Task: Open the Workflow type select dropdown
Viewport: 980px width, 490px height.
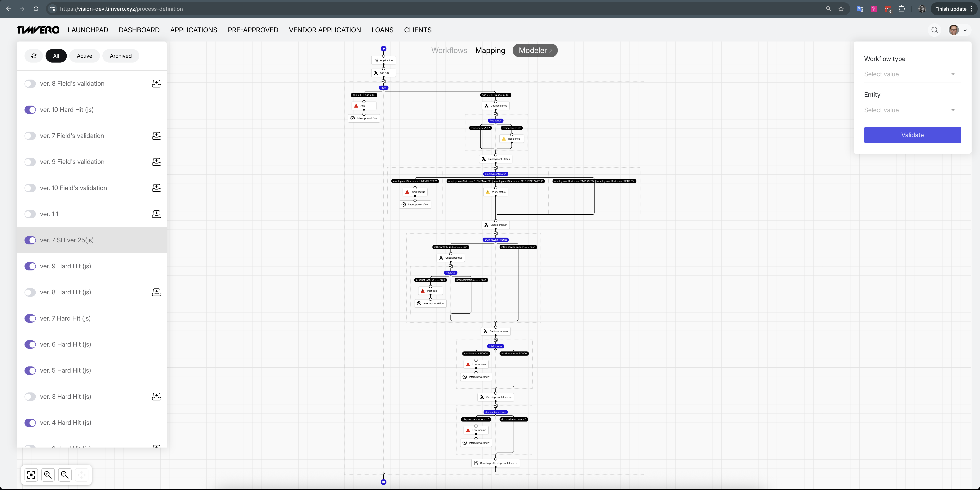Action: 912,74
